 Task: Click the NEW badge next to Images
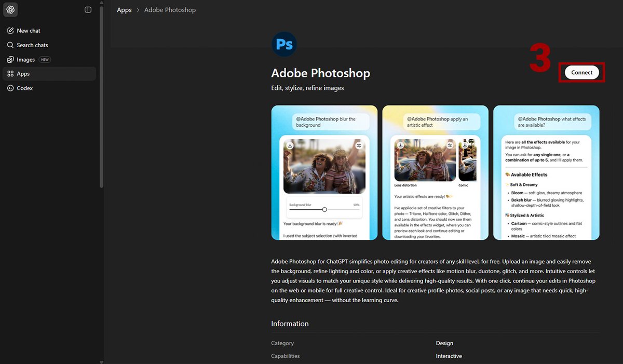click(x=45, y=60)
